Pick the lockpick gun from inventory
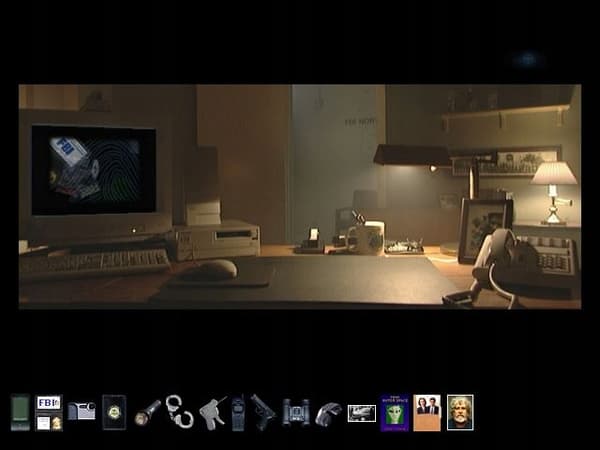Screen dimensions: 600x450 point(212,414)
